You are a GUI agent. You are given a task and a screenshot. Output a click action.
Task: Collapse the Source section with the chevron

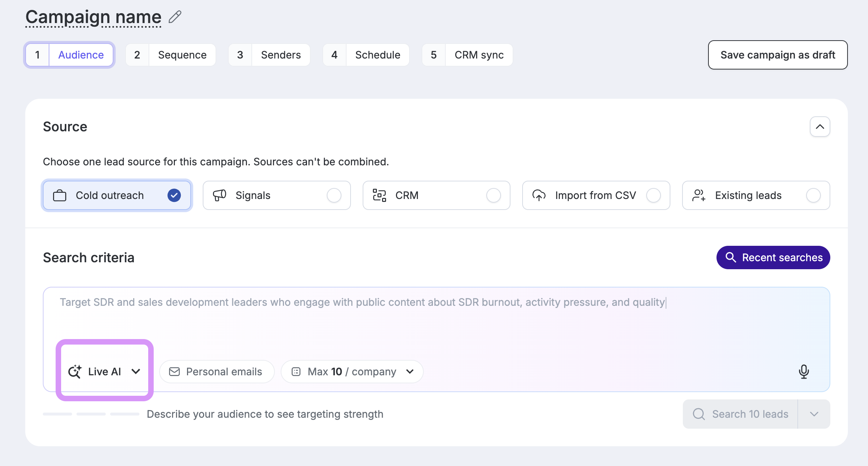click(820, 127)
